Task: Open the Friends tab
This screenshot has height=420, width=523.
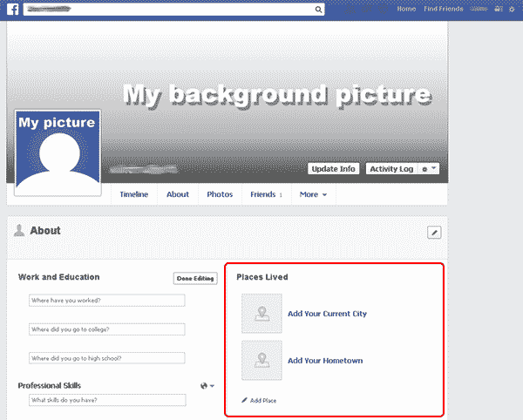Action: pyautogui.click(x=266, y=194)
